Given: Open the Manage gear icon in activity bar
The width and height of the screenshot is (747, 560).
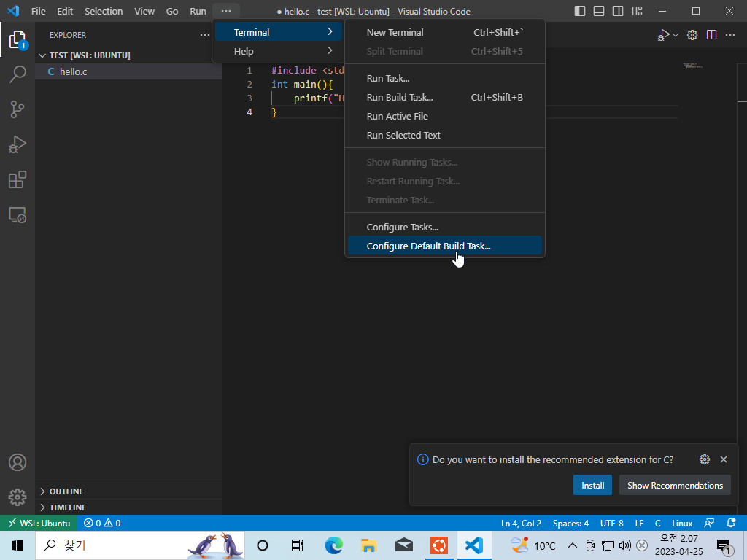Looking at the screenshot, I should tap(18, 497).
